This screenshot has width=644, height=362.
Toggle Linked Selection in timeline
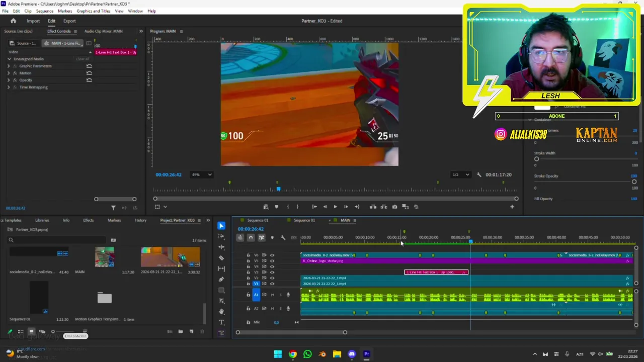[261, 238]
